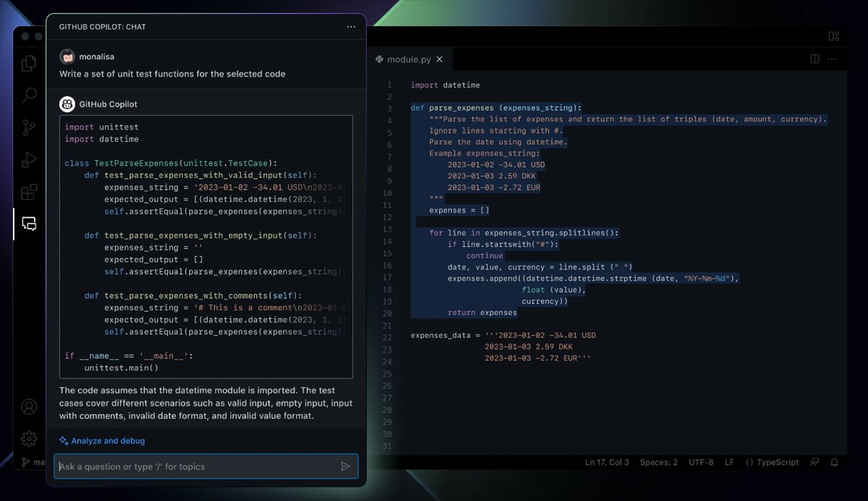Viewport: 868px width, 501px height.
Task: Click the sparkle icon beside Analyze and debug
Action: 64,441
